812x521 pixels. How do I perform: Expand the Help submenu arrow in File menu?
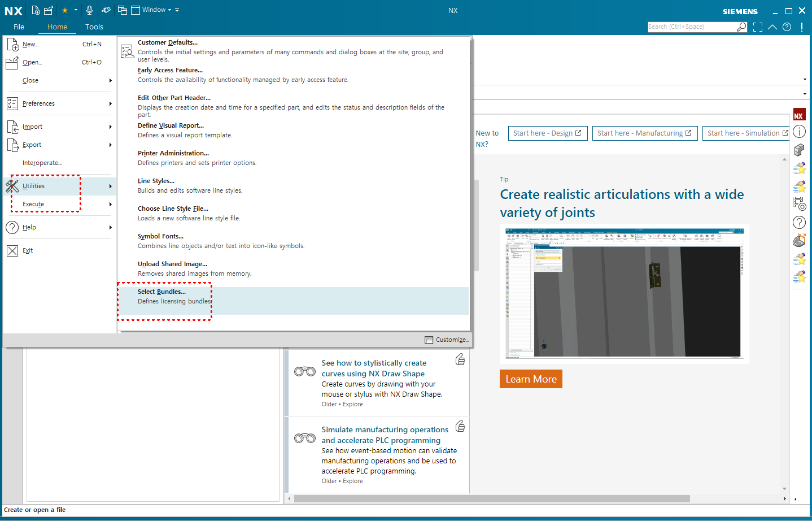(x=111, y=228)
